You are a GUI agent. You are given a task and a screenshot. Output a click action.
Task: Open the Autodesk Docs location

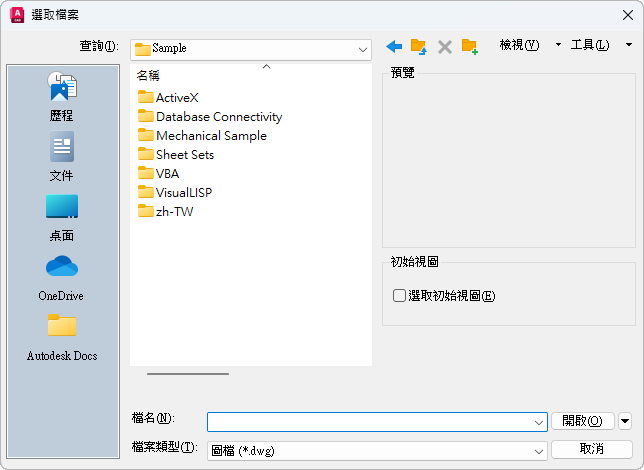[x=62, y=337]
